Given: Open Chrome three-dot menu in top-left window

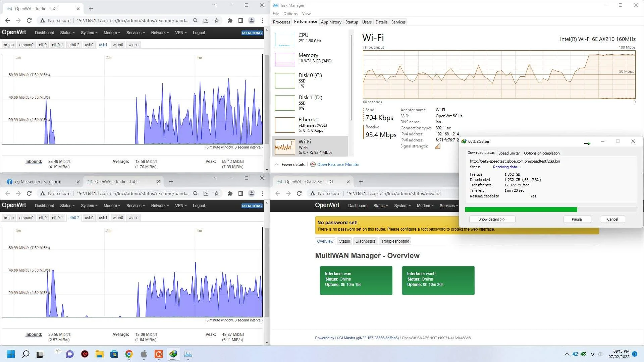Looking at the screenshot, I should pos(262,20).
